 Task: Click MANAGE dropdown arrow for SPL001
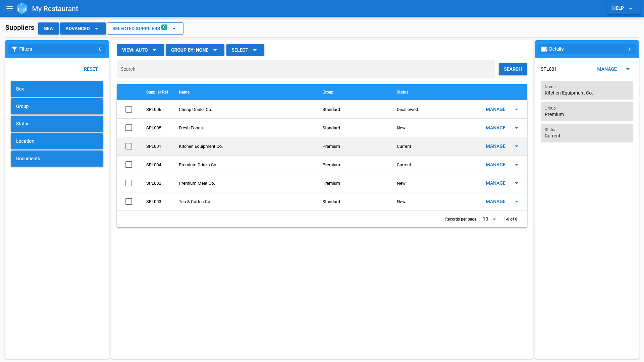(517, 146)
